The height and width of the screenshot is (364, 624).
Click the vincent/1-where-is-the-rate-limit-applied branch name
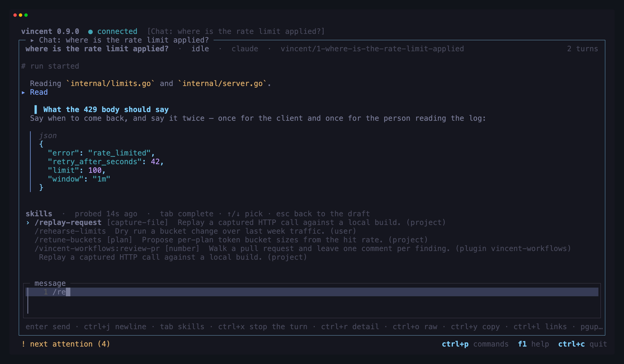pyautogui.click(x=372, y=49)
